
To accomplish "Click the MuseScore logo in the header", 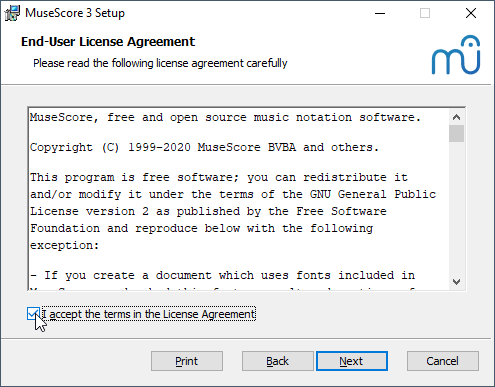I will pyautogui.click(x=456, y=55).
